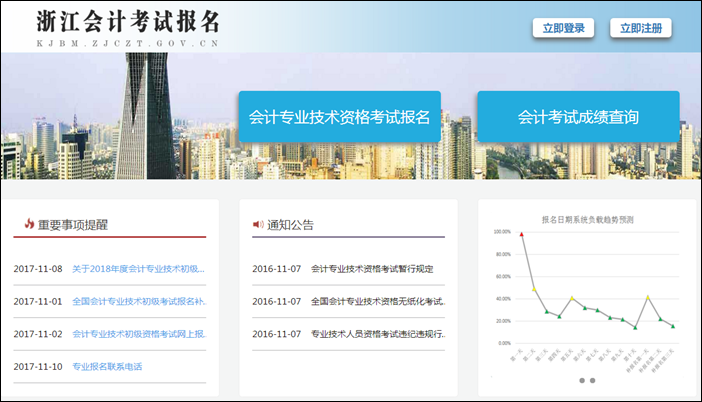Open 会计专业技术资格考试暂行规定 announcement
The height and width of the screenshot is (402, 702).
click(x=372, y=269)
